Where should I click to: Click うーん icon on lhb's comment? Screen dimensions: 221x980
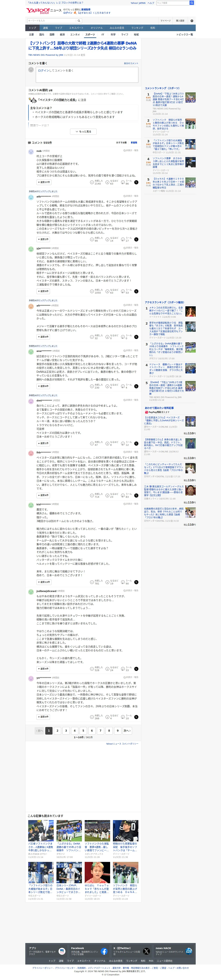click(123, 495)
